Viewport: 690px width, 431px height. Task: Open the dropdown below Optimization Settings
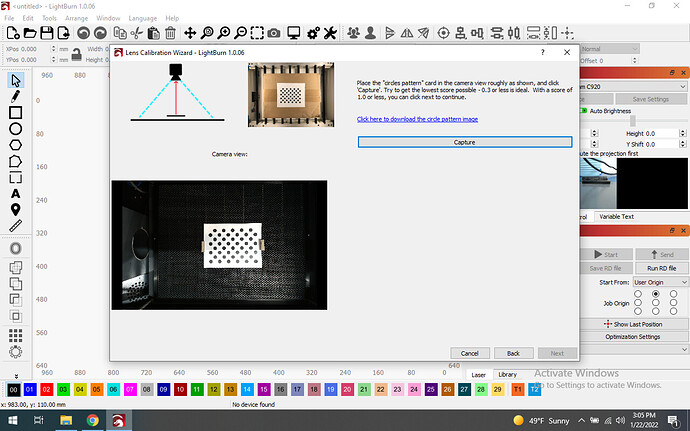pos(633,350)
